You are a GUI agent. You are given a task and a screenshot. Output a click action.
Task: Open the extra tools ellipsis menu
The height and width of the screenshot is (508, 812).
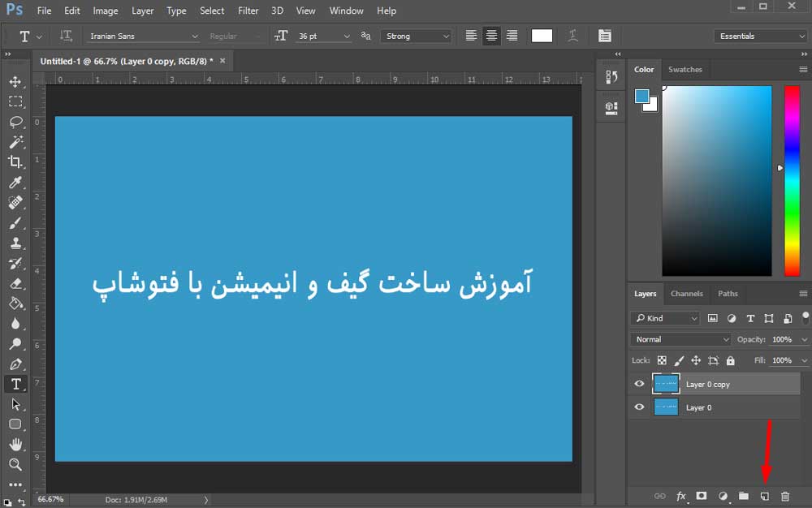click(15, 484)
